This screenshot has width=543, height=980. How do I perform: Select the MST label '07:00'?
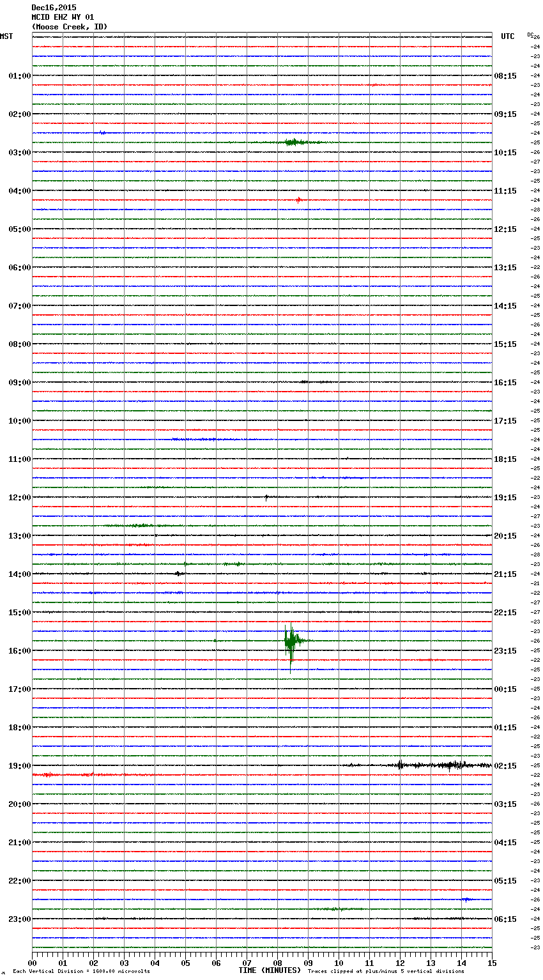[19, 306]
